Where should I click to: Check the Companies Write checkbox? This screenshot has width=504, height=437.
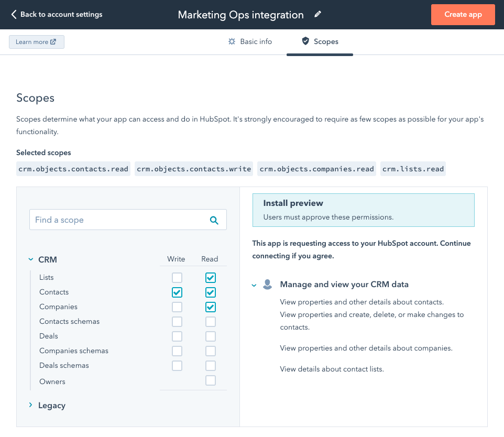(x=177, y=307)
